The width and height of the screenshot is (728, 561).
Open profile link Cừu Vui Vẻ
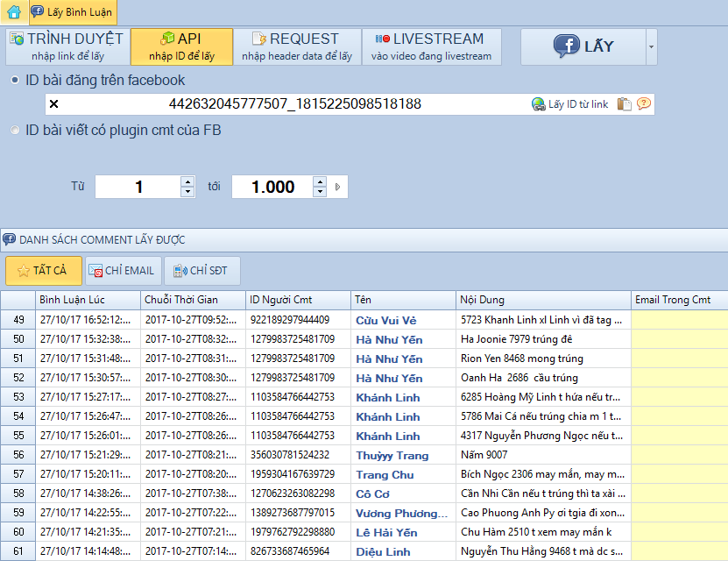(386, 321)
